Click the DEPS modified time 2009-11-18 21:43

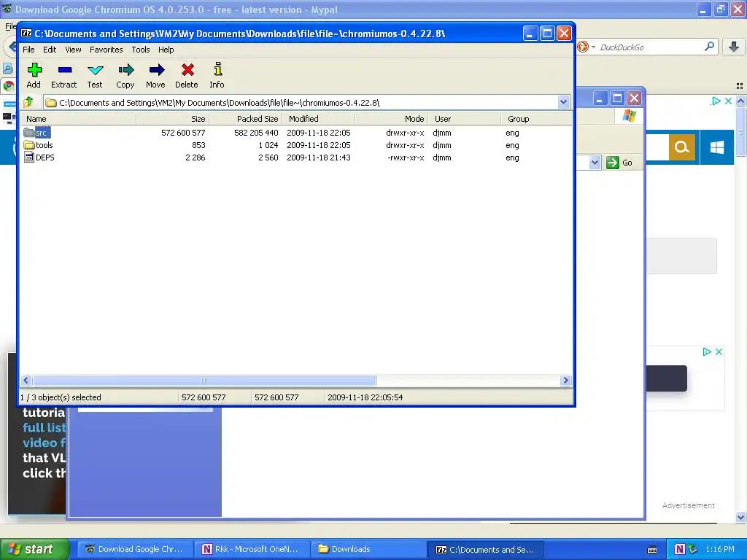[319, 157]
